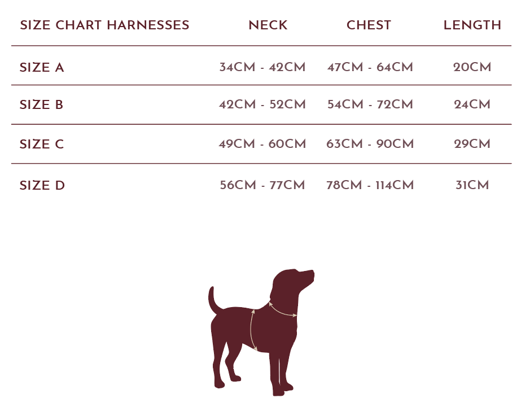
Task: Click the neck measurement arrow on dog
Action: point(283,309)
